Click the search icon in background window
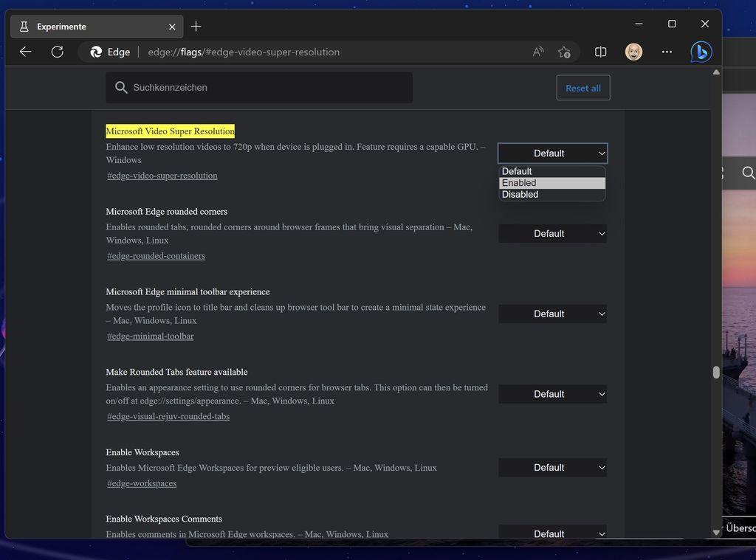 tap(748, 173)
